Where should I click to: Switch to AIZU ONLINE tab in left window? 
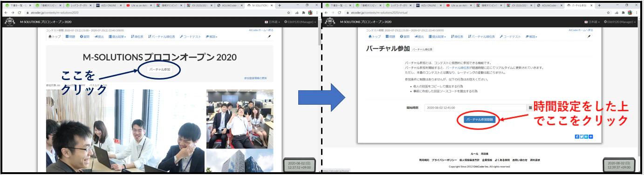(x=110, y=5)
